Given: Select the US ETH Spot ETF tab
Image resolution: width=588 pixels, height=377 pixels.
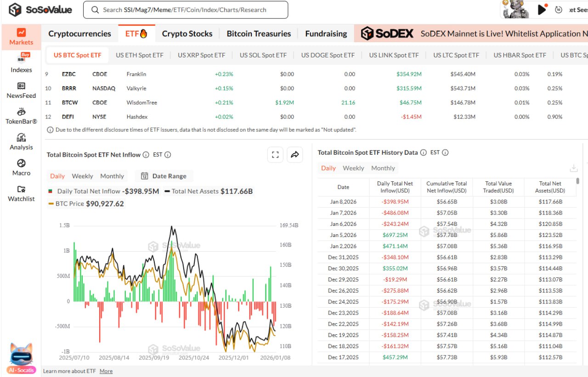Looking at the screenshot, I should (x=139, y=55).
